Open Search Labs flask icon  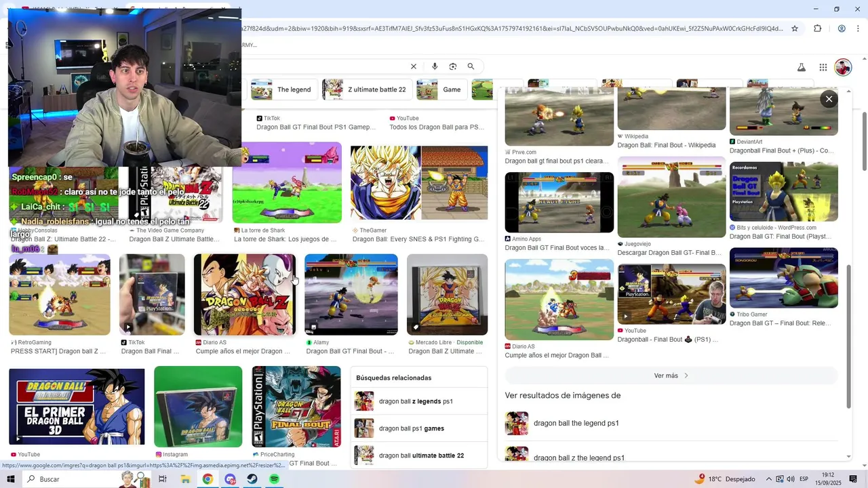pos(802,67)
